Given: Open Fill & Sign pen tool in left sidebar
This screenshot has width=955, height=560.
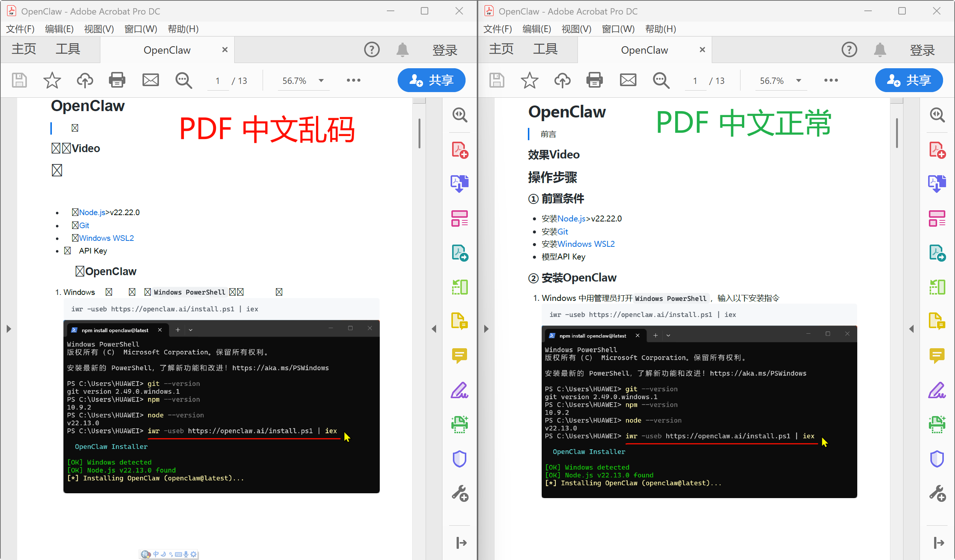Looking at the screenshot, I should tap(460, 390).
